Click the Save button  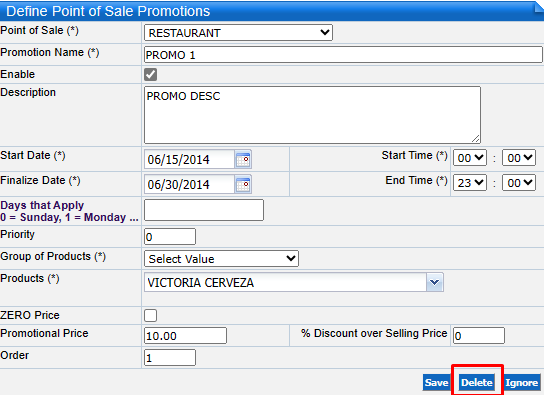(436, 383)
